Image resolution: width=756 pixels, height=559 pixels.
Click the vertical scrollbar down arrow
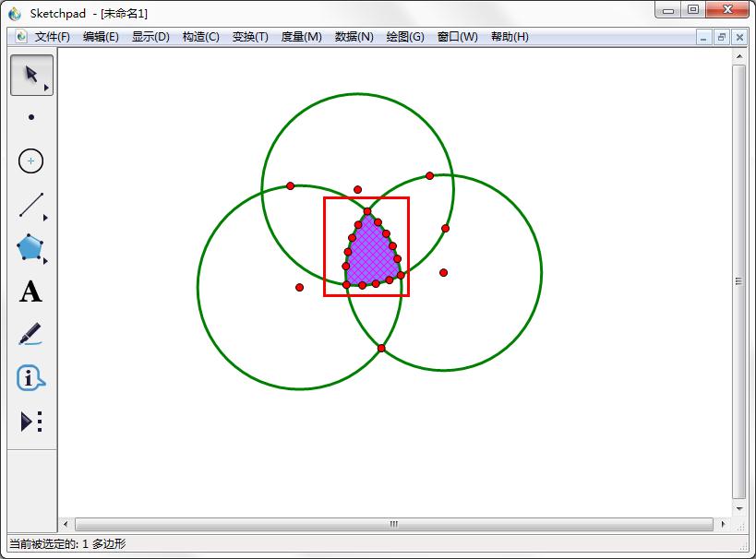tap(738, 508)
